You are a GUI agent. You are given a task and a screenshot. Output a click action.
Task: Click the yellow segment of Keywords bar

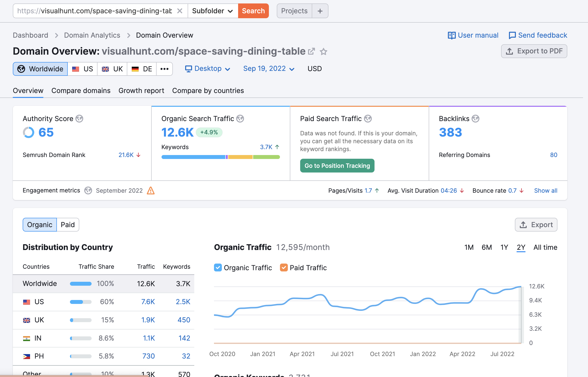[x=240, y=157]
